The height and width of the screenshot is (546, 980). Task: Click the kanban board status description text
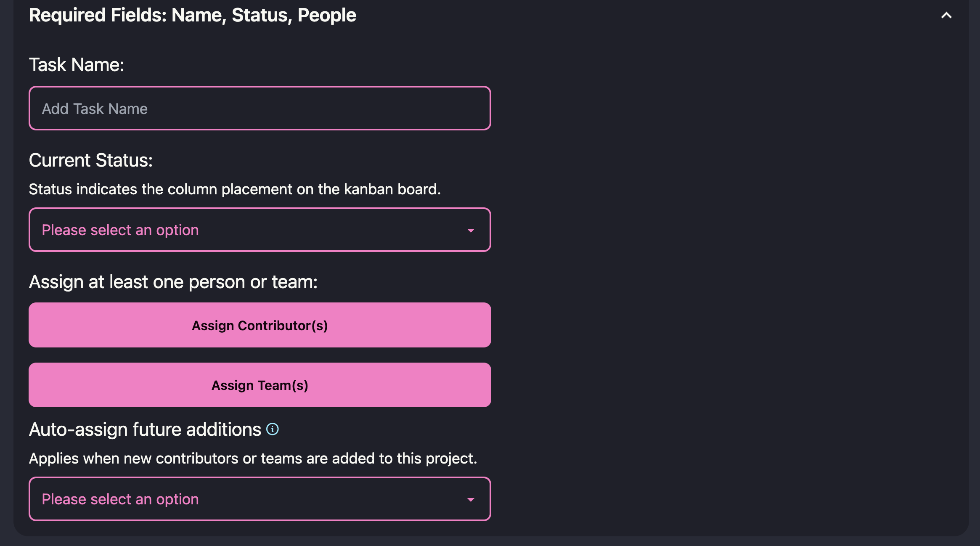234,189
